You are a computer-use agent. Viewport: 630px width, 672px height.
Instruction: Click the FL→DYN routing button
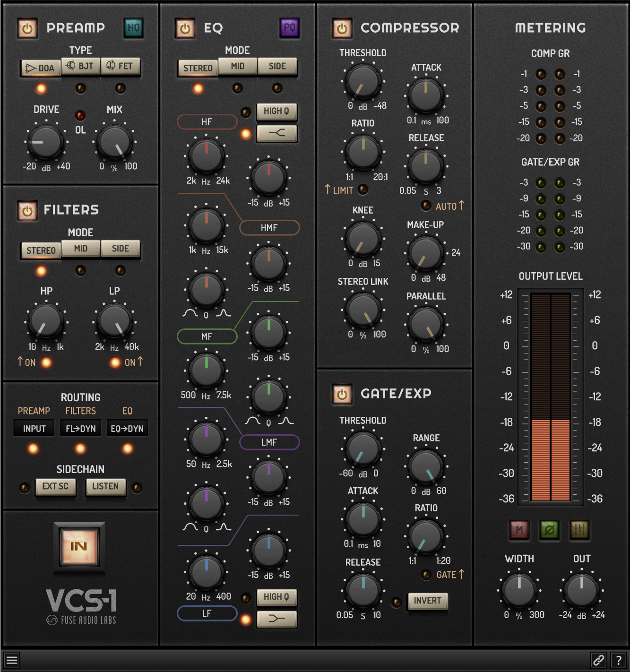[x=80, y=428]
